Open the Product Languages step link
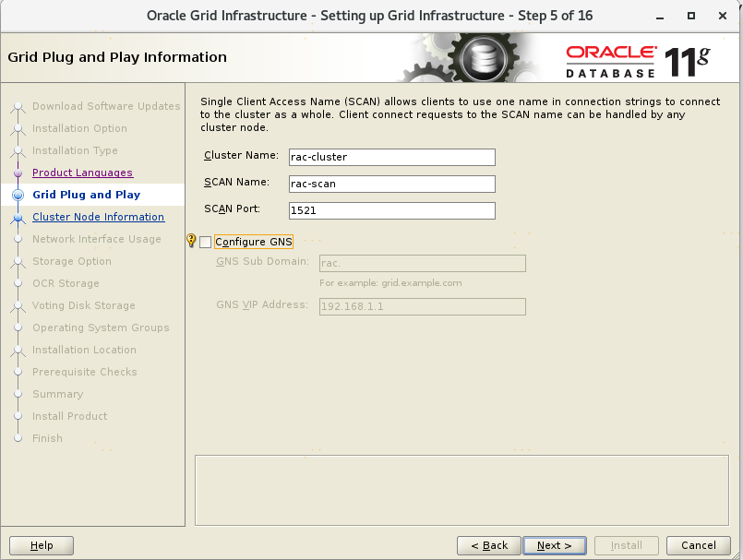 [82, 173]
